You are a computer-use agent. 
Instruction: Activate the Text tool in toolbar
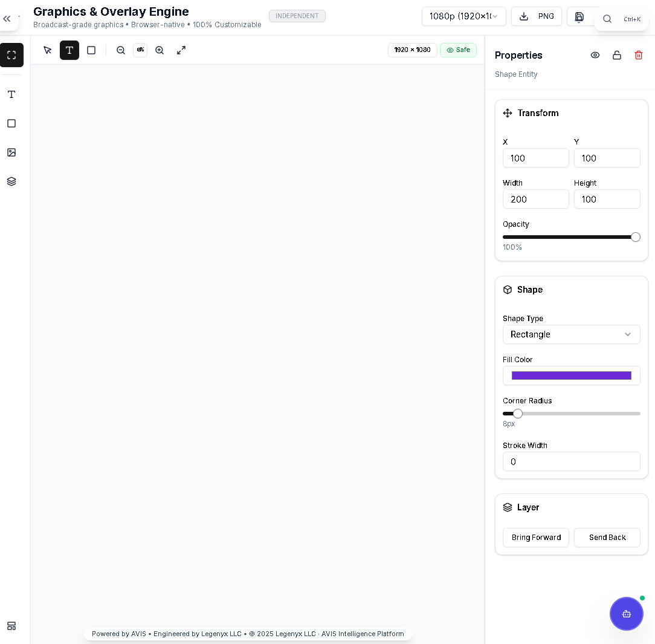click(x=69, y=50)
